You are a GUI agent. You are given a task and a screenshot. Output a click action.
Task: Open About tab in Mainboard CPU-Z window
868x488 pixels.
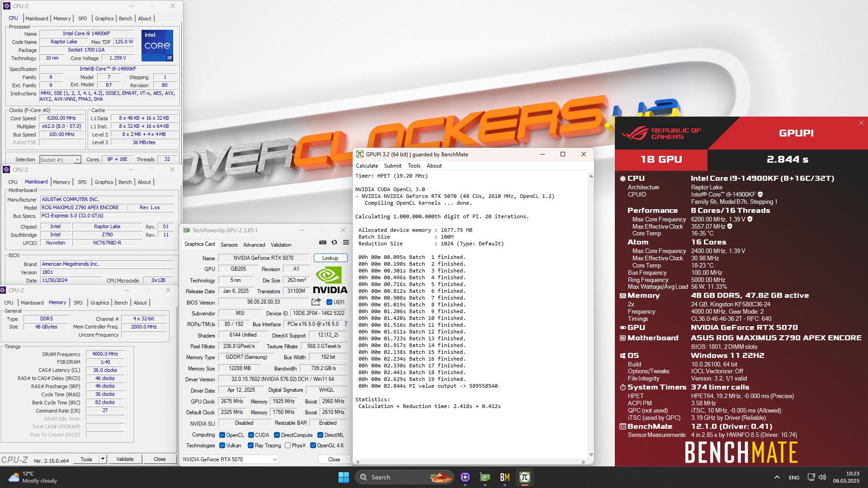[x=144, y=182]
